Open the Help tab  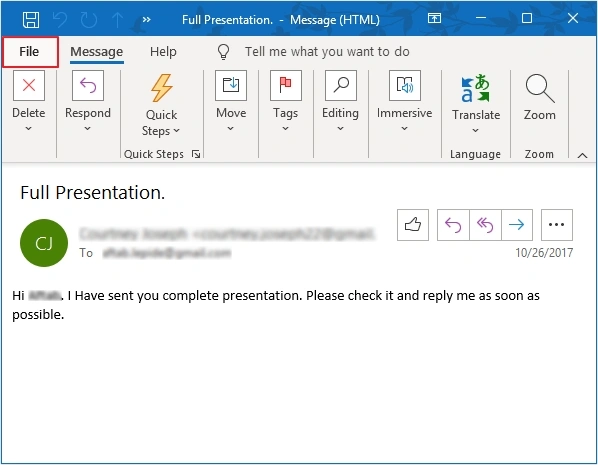[x=163, y=51]
